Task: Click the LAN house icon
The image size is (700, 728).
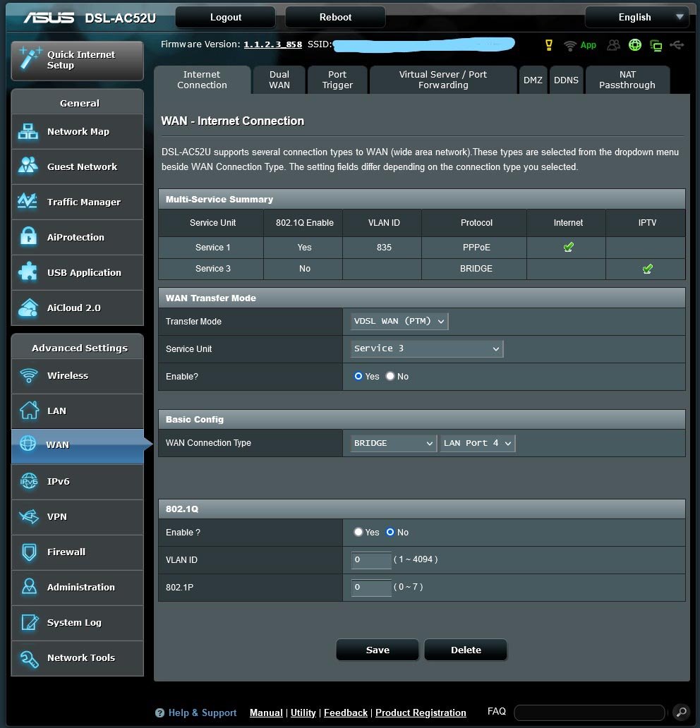Action: 29,410
